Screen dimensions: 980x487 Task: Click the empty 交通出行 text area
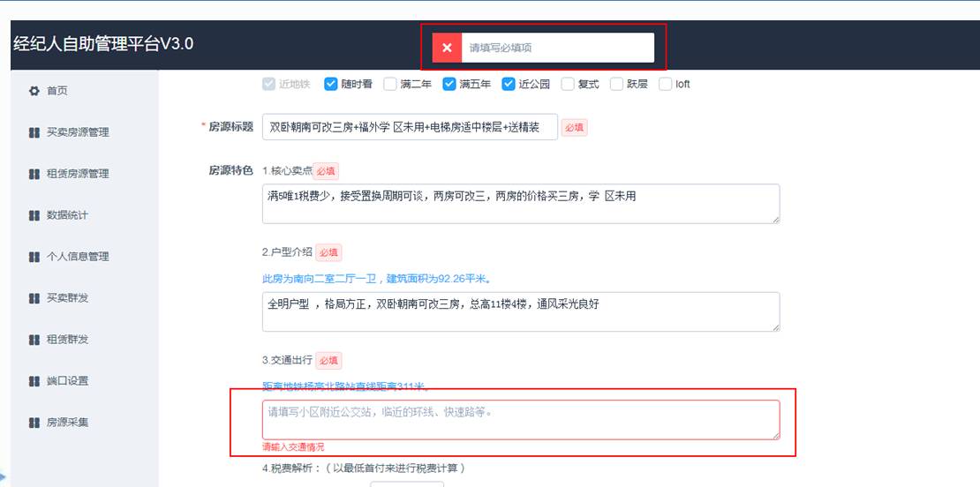(x=520, y=419)
